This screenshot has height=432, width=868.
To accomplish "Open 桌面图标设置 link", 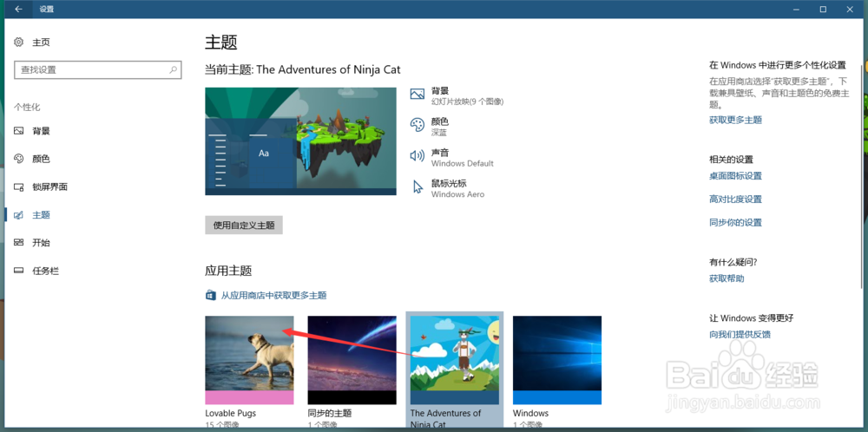I will [736, 176].
